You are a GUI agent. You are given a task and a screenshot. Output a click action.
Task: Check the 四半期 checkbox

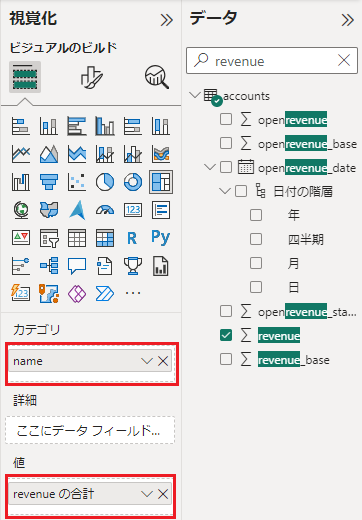[256, 239]
